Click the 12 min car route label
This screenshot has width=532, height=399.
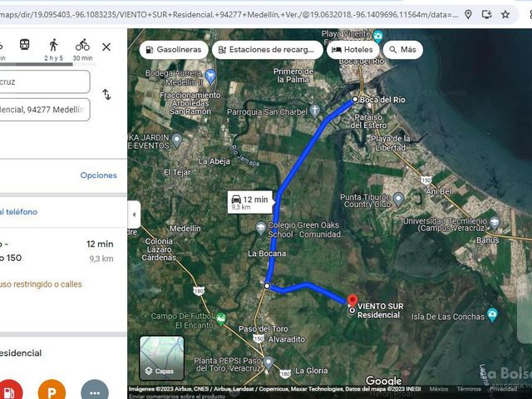[x=249, y=202]
